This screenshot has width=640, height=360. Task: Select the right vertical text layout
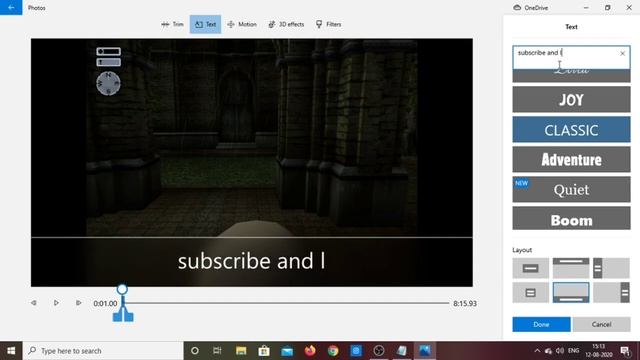tap(611, 293)
